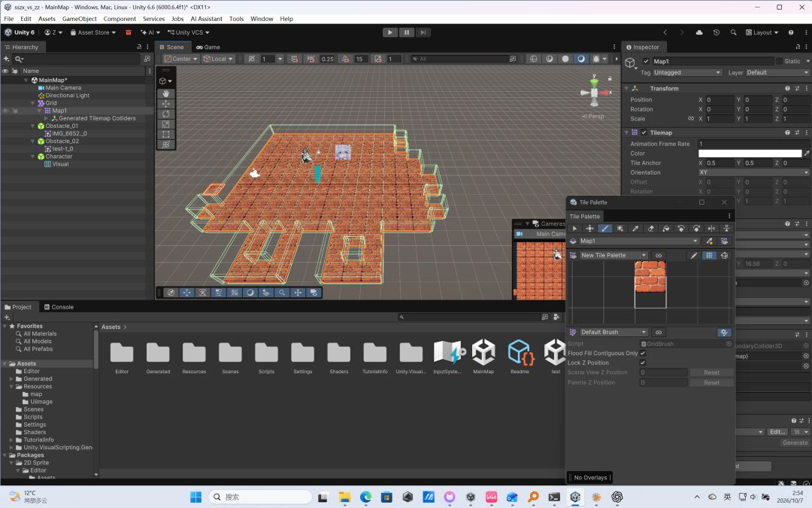Screen dimensions: 812x508
Task: Collapse the Obstacle_01 hierarchy node
Action: (33, 126)
